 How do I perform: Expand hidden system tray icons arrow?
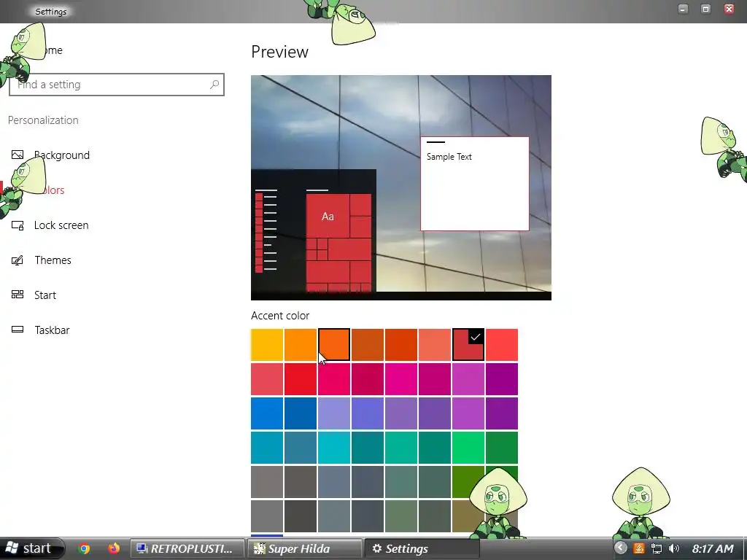click(620, 548)
